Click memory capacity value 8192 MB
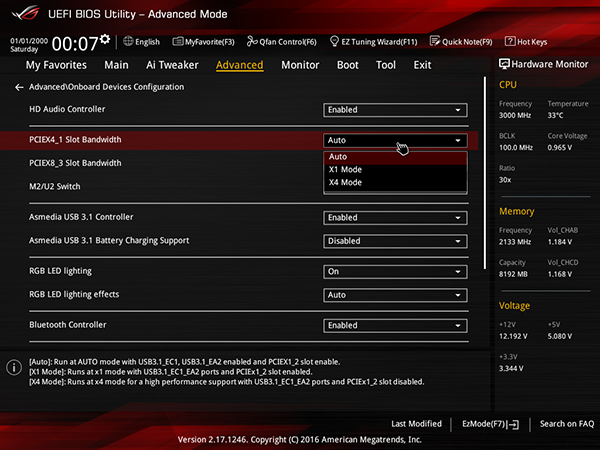Screen dimensions: 600x450 click(513, 274)
